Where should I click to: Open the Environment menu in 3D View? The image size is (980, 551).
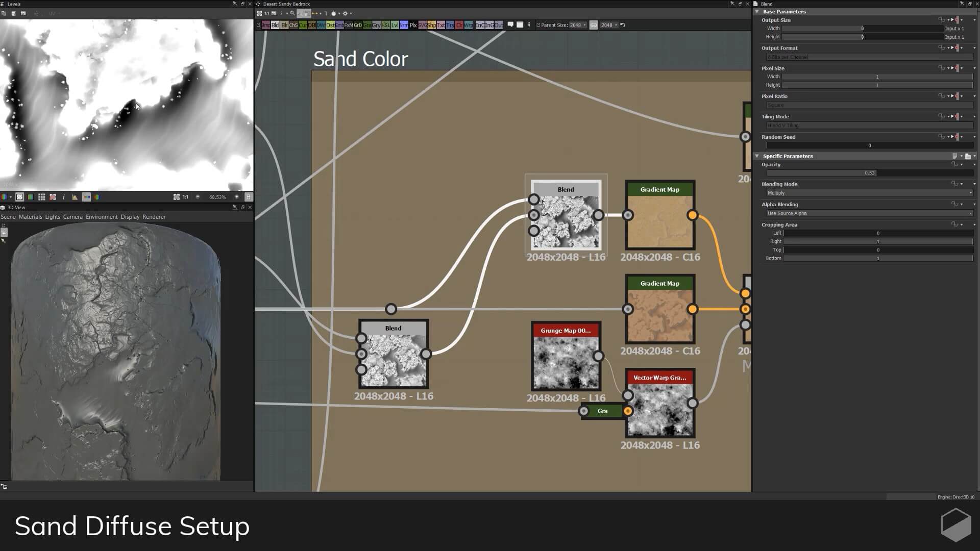click(x=102, y=217)
